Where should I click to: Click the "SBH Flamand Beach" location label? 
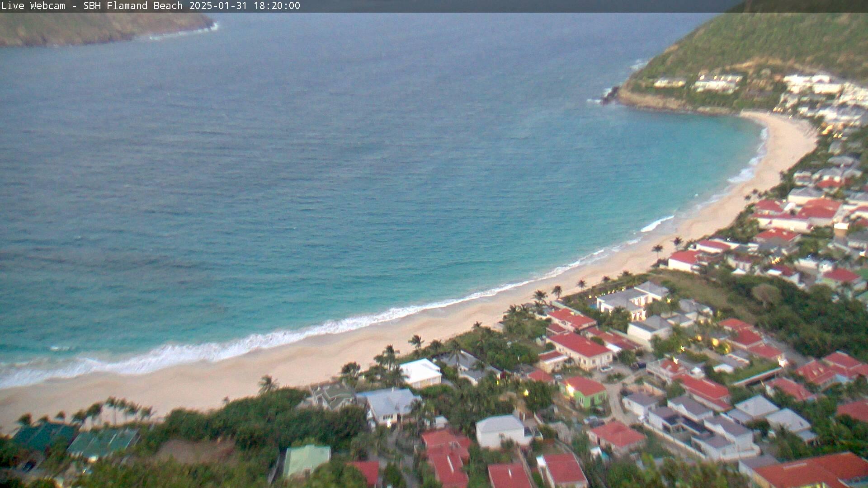point(133,6)
